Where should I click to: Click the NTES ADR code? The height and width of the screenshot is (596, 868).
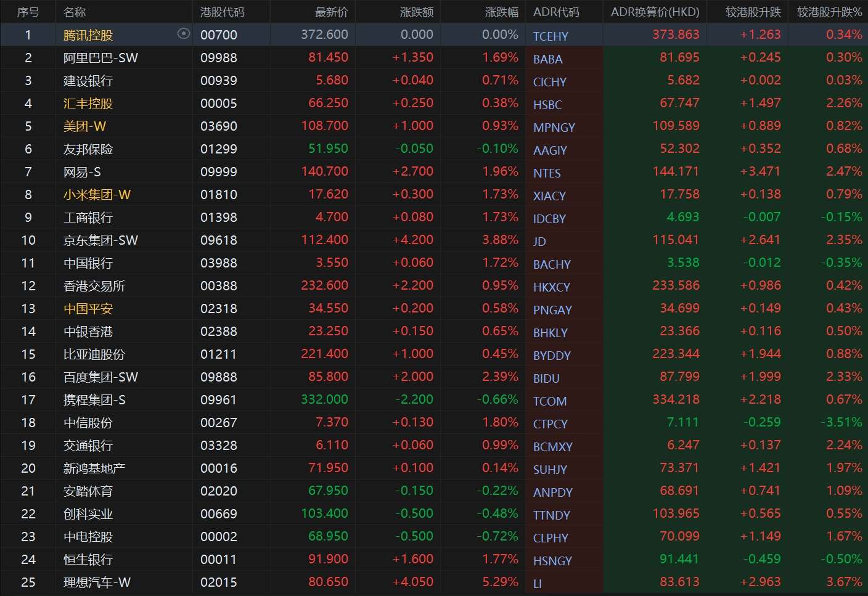pos(547,173)
